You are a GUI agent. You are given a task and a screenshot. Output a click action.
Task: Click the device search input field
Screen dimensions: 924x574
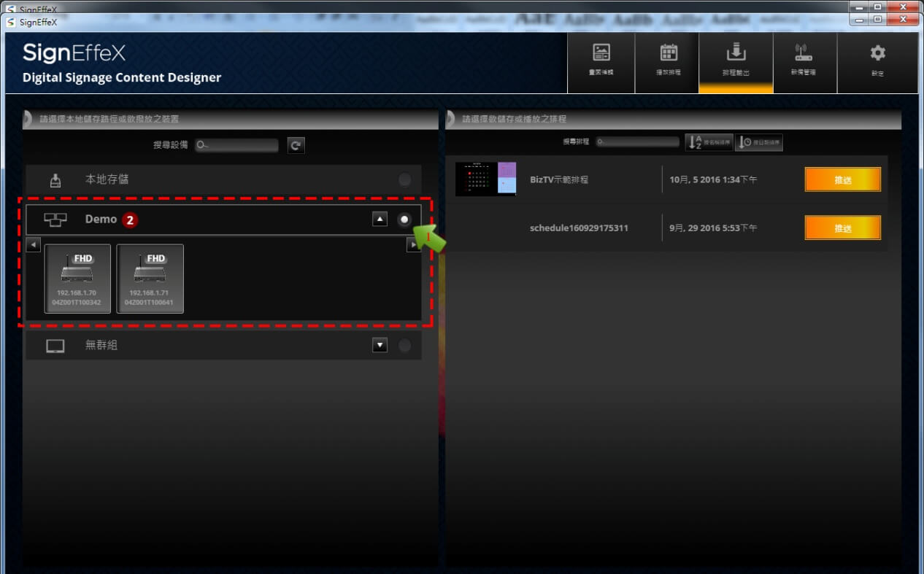click(236, 145)
